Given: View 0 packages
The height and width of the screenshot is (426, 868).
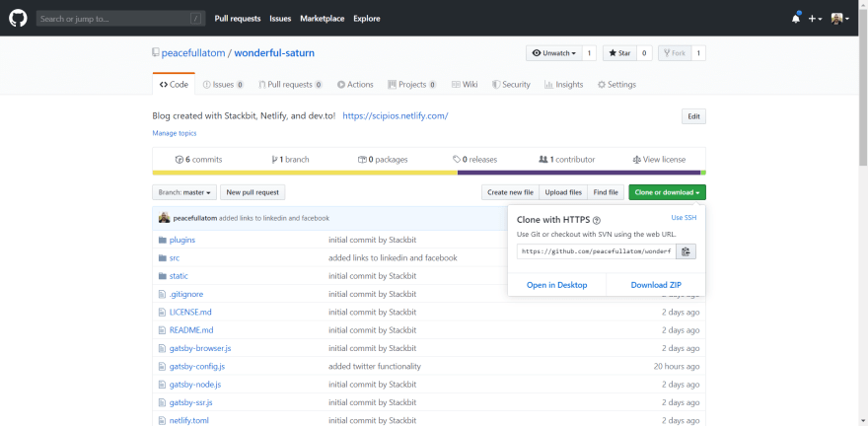Looking at the screenshot, I should click(x=383, y=160).
